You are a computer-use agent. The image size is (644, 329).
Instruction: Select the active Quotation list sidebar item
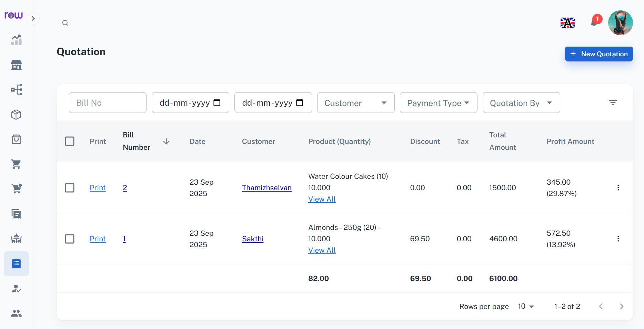pos(16,264)
